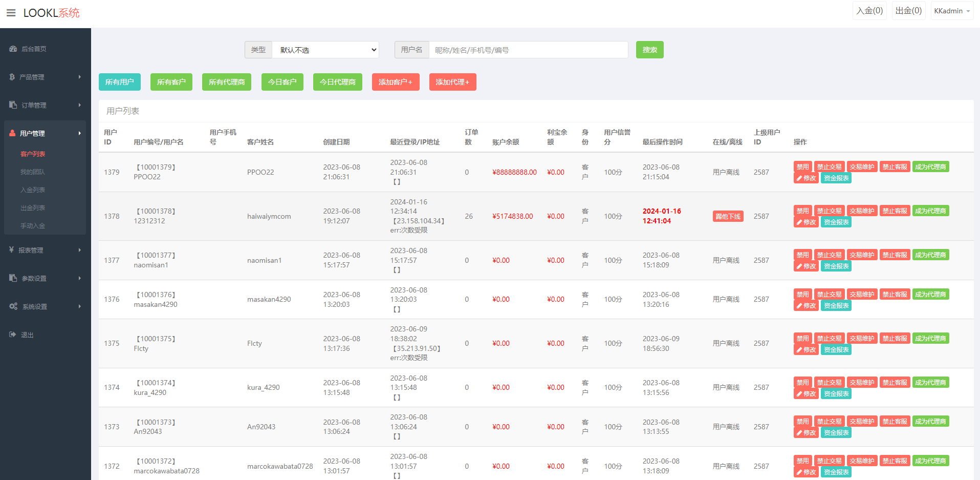
Task: Click the dashboard icon beside 后台首页
Action: click(13, 49)
